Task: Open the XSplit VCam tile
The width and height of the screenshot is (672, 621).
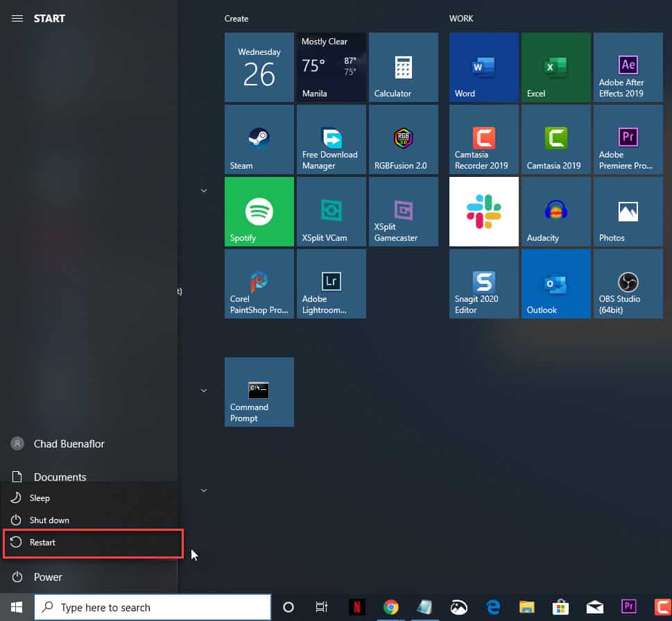Action: pyautogui.click(x=331, y=212)
